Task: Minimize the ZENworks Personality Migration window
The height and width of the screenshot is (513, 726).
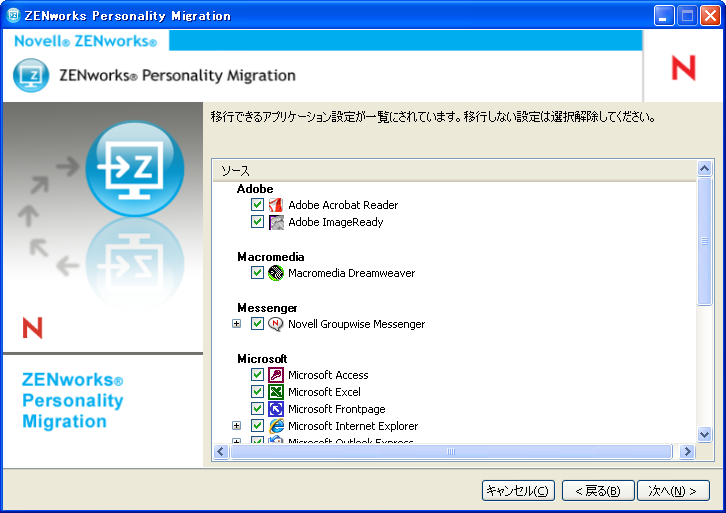Action: 664,16
